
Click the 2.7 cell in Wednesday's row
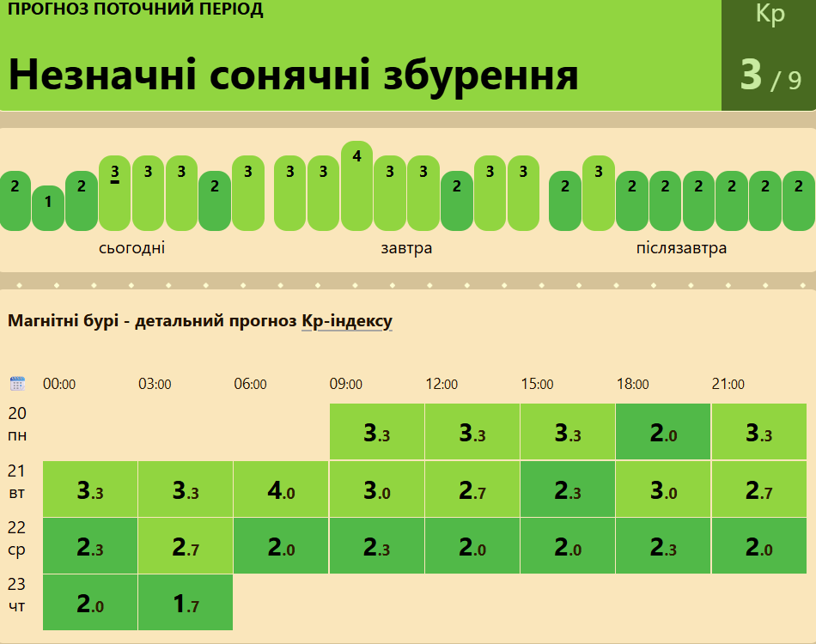(186, 546)
